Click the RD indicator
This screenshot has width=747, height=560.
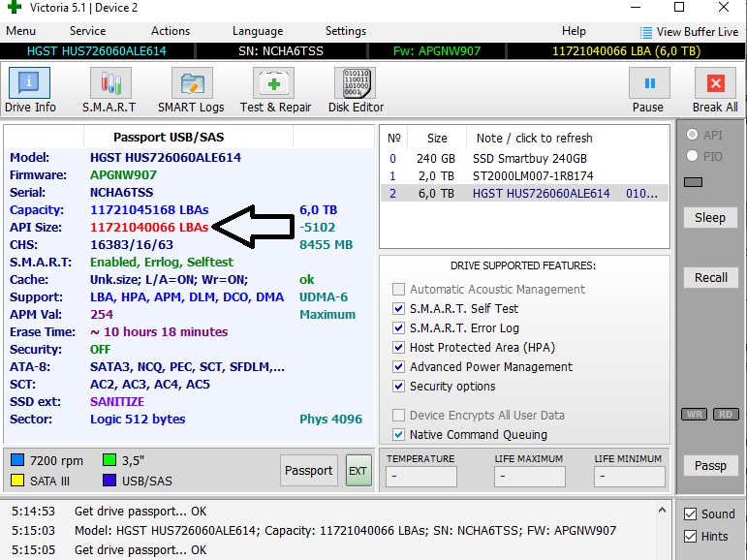tap(726, 414)
